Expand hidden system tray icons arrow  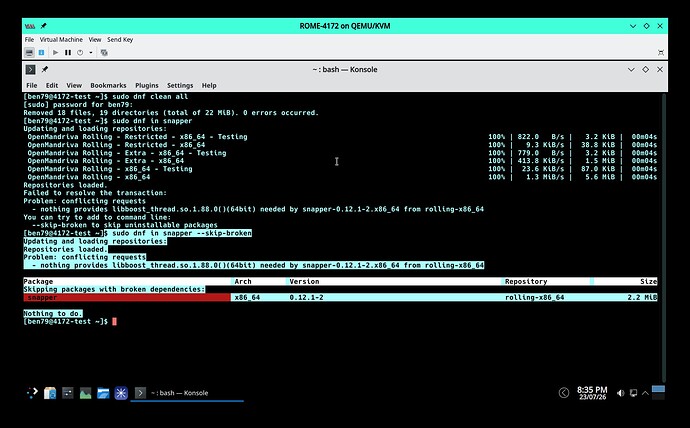(645, 393)
